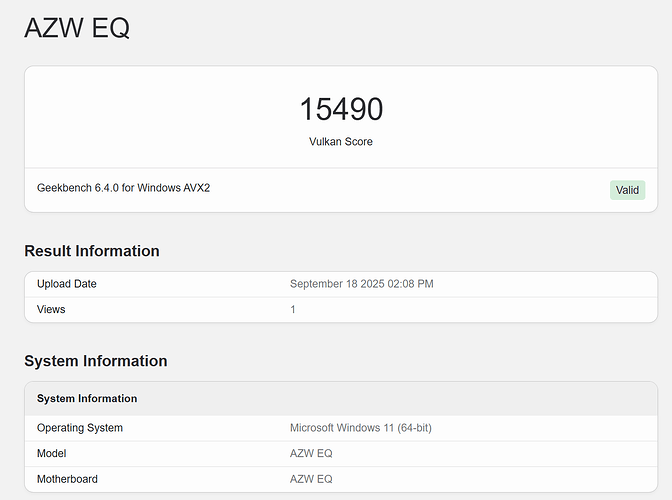Select the Model label
Screen dimensions: 672x500
click(x=52, y=453)
